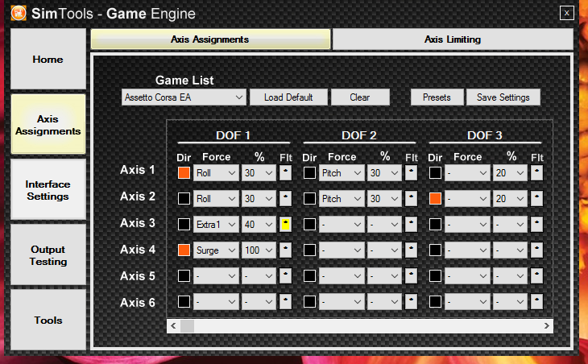The image size is (588, 364).
Task: Click Axis 1 DOF 2 filter button
Action: click(411, 173)
